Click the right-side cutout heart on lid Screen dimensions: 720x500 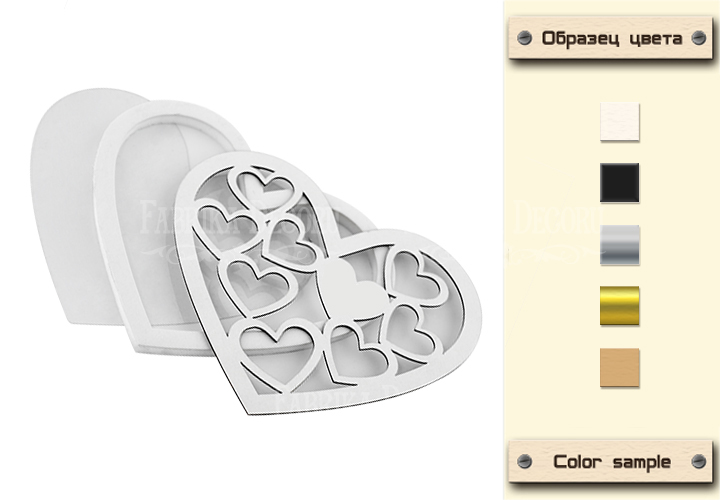[x=416, y=277]
